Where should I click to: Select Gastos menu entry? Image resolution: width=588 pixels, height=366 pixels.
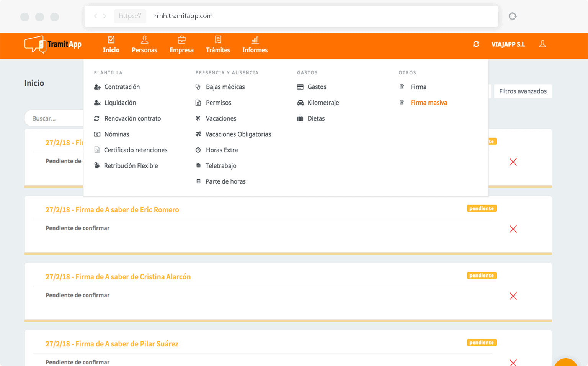pyautogui.click(x=317, y=87)
